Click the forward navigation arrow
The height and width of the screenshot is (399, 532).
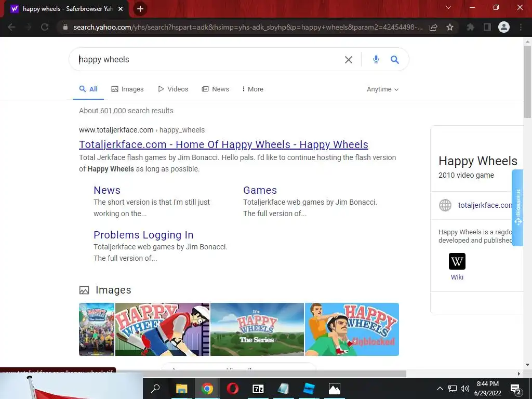point(28,27)
